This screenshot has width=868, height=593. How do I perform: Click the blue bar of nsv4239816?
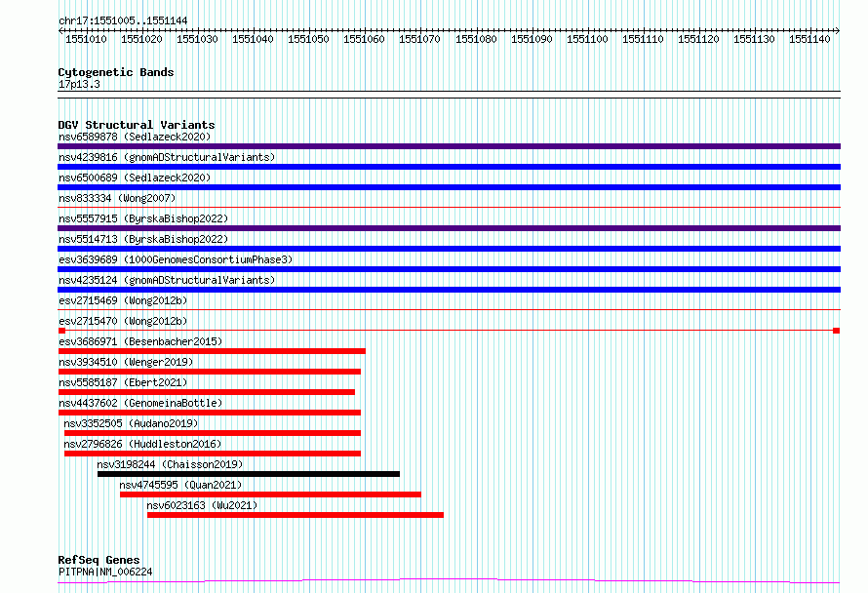click(x=449, y=167)
